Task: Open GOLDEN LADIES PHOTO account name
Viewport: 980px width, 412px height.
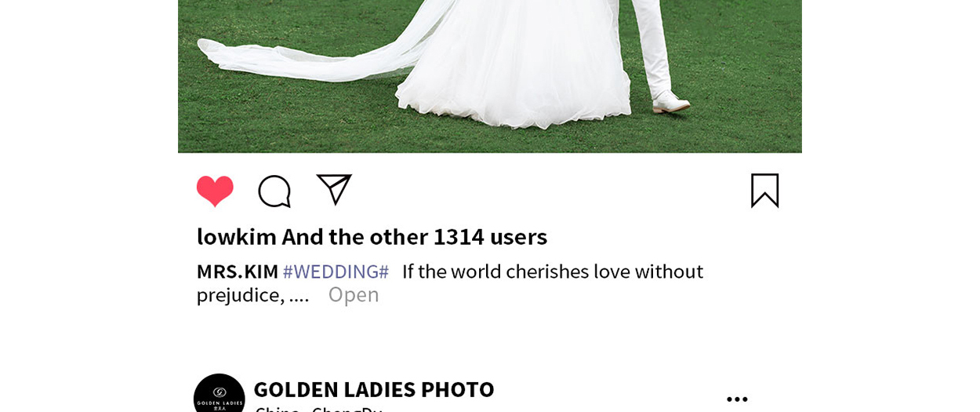Action: click(374, 389)
